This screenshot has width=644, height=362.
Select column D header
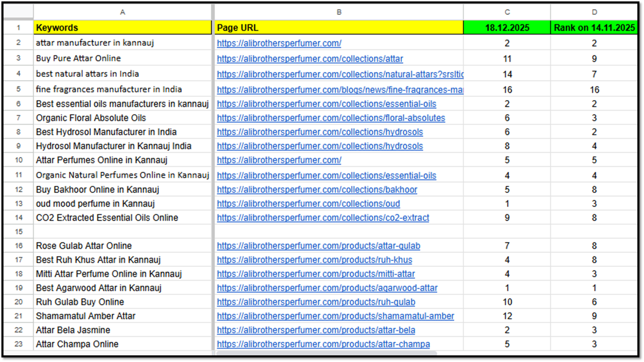[x=594, y=12]
